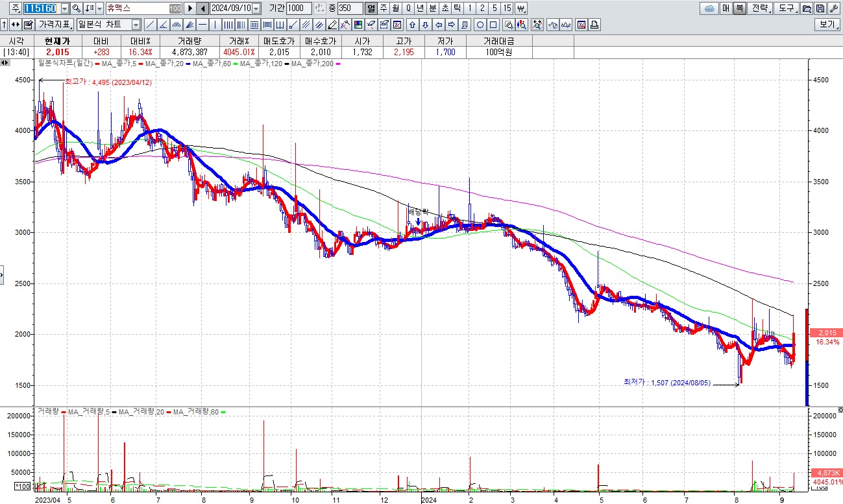This screenshot has width=843, height=504.
Task: Switch to minute 분 period
Action: [x=433, y=8]
